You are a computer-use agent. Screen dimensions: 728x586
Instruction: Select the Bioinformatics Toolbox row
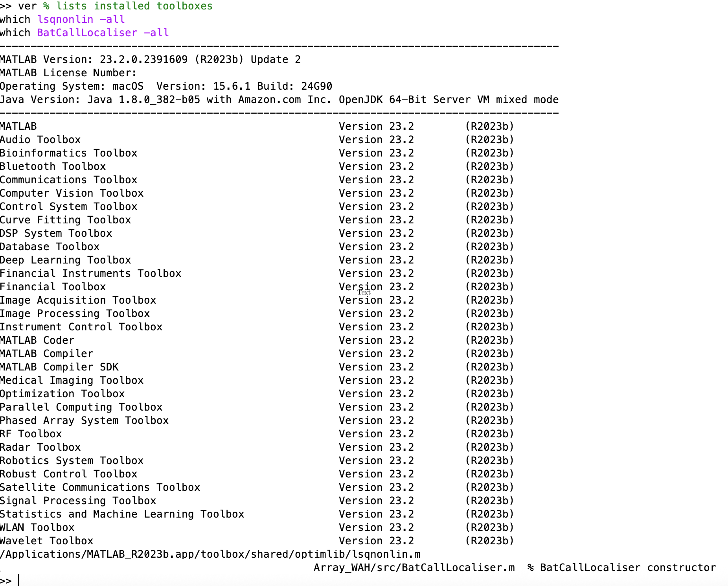coord(68,153)
